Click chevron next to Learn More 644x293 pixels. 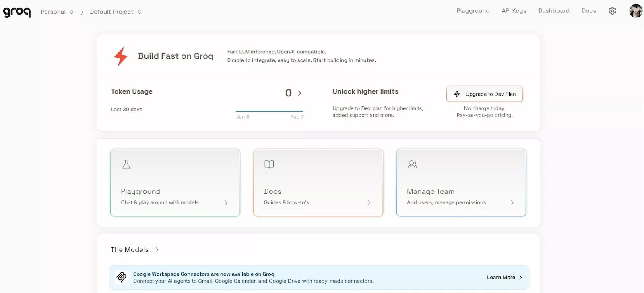coord(520,278)
